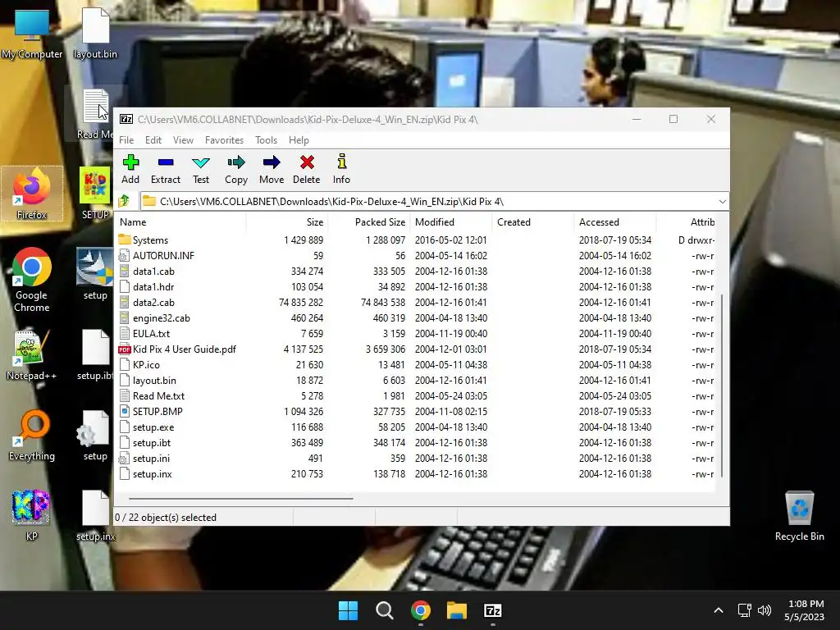Screen dimensions: 840x630
Task: Select KP.ico file
Action: pyautogui.click(x=416, y=364)
